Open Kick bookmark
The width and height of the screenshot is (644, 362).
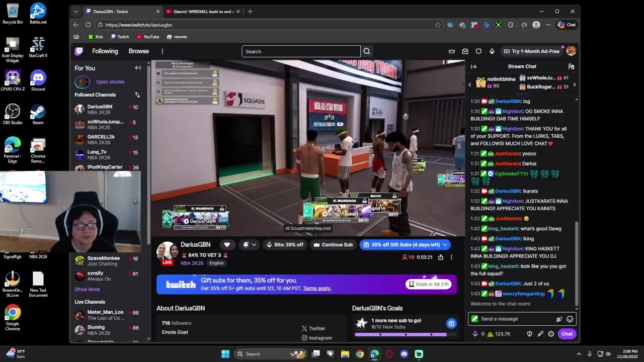click(x=96, y=37)
